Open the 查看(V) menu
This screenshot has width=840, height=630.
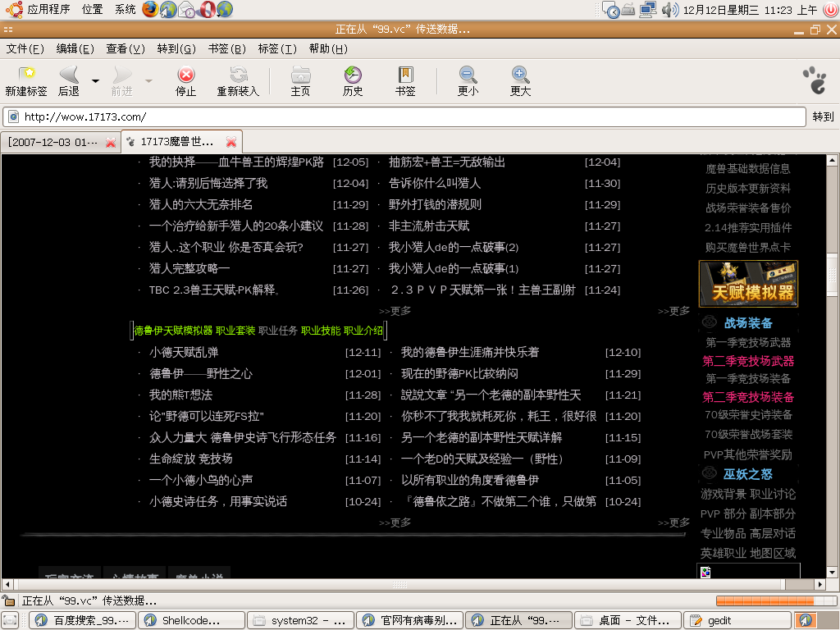coord(126,48)
